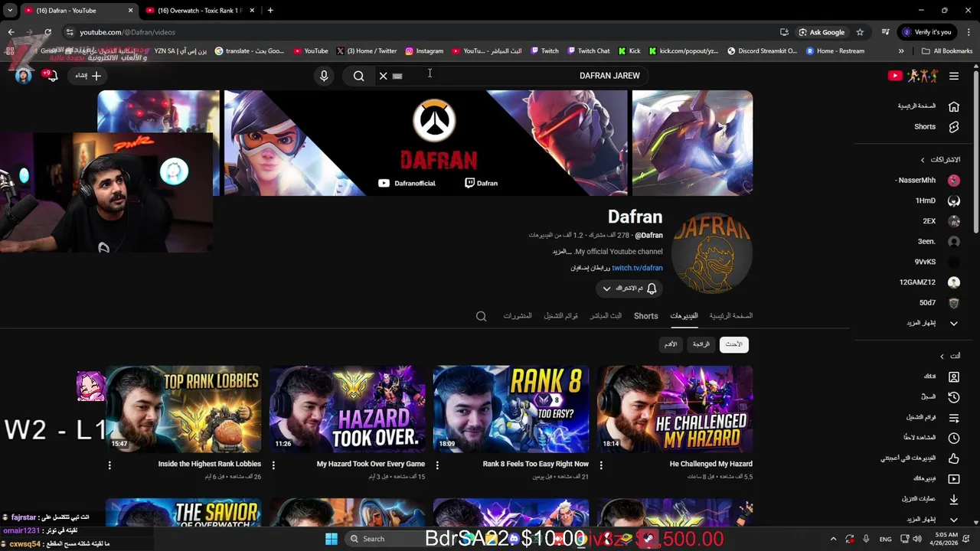Switch to the Posts channel tab
This screenshot has height=551, width=980.
point(518,315)
